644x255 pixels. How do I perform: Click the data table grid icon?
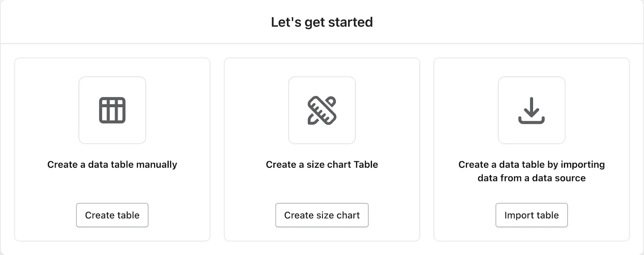(x=112, y=110)
